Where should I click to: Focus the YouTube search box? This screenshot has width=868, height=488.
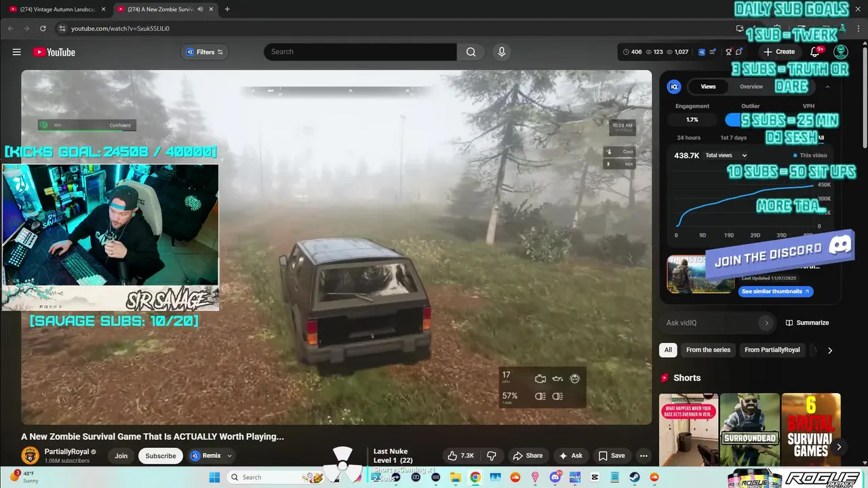click(360, 52)
